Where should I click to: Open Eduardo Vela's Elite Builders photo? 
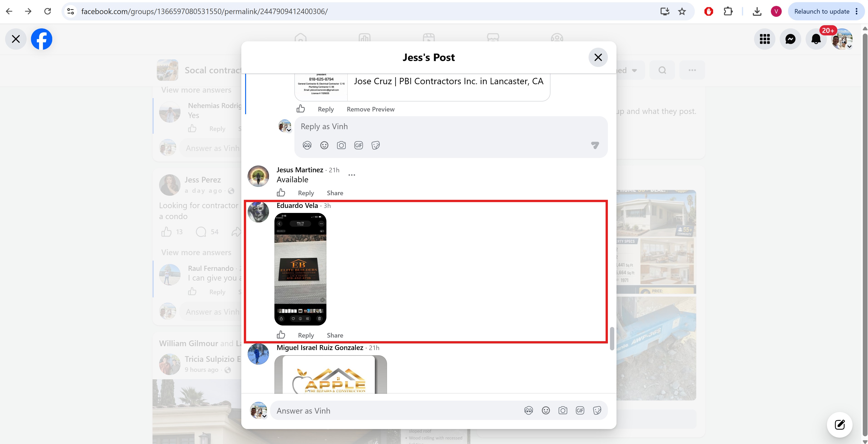(300, 269)
